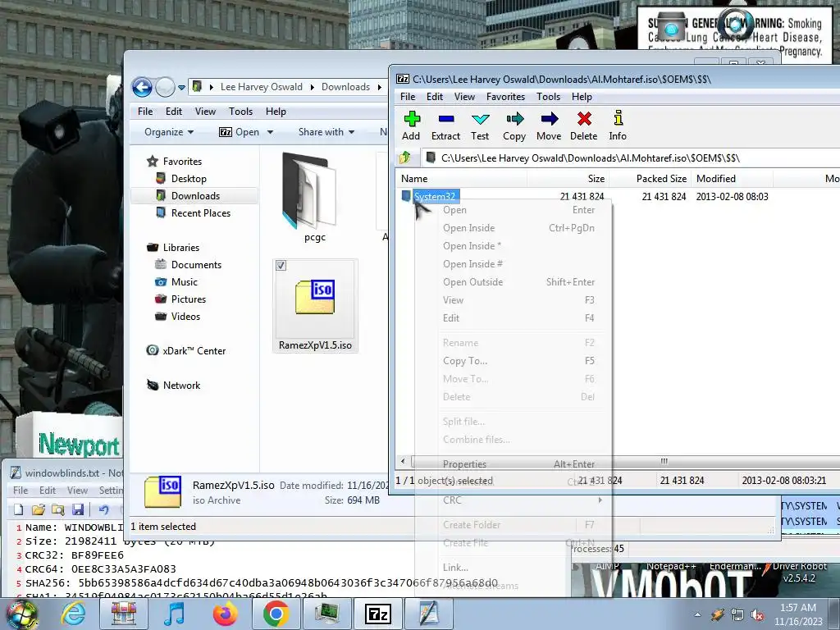Click the 7-Zip address path field
This screenshot has height=630, width=840.
(x=632, y=158)
